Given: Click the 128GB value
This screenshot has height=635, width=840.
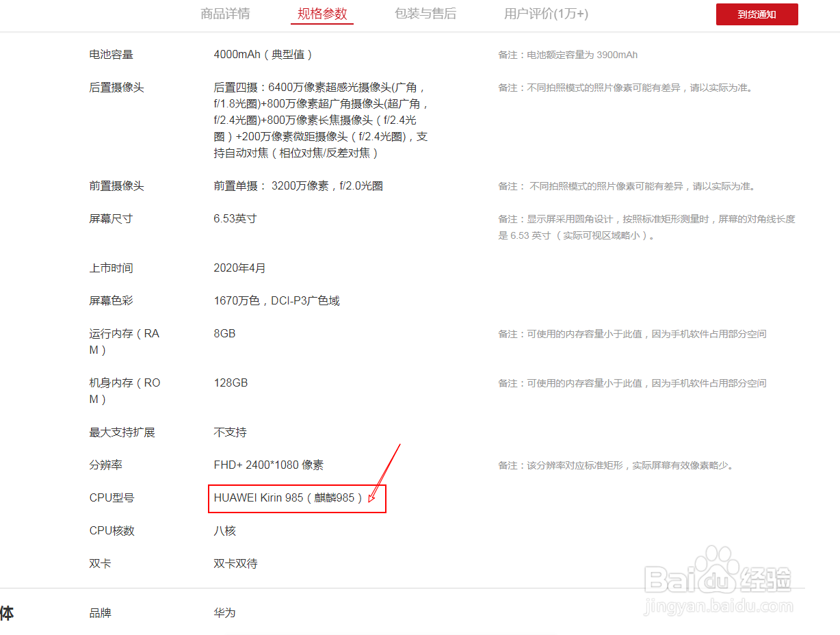Looking at the screenshot, I should point(231,383).
